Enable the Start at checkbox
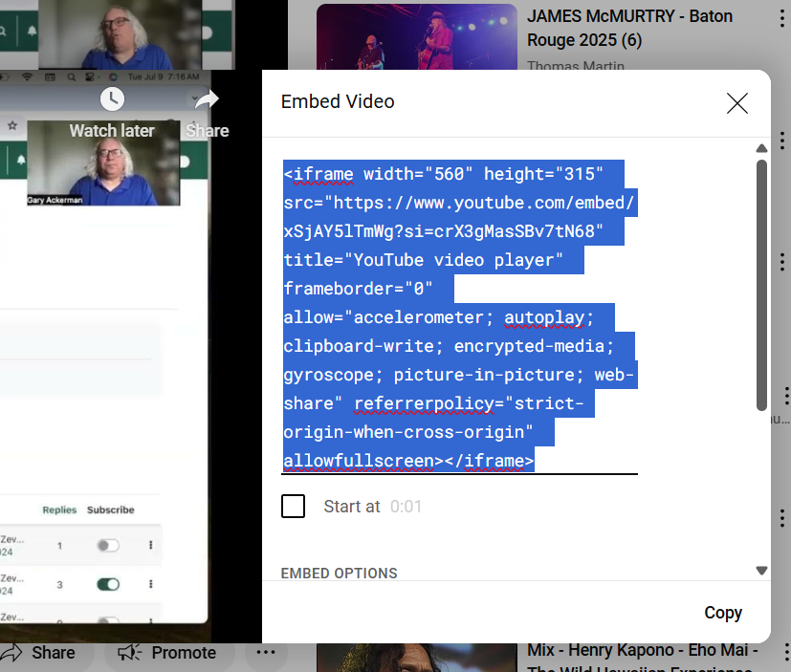Screen dimensions: 791x672 (294, 507)
